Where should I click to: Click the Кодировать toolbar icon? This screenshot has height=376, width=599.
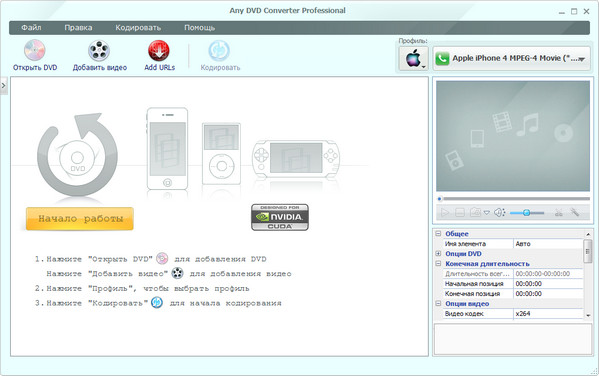tap(219, 50)
